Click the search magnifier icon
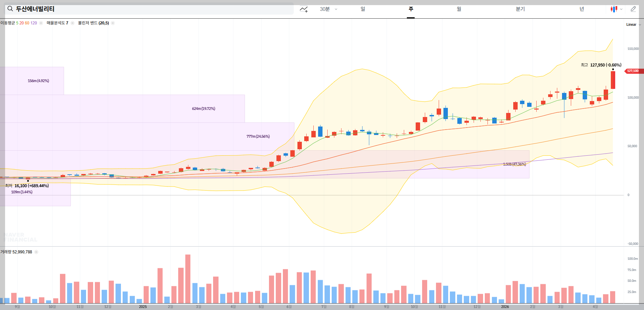Screen dimensions: 644x310 click(10, 9)
